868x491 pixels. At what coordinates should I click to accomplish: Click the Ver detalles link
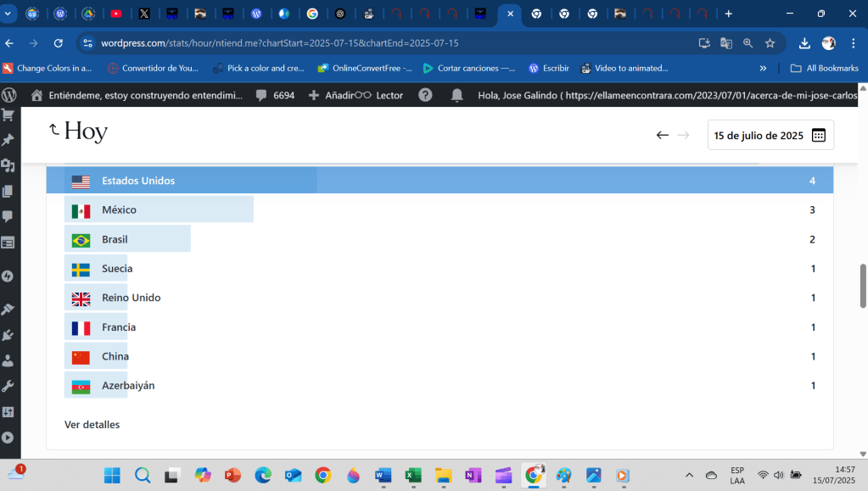click(x=92, y=424)
